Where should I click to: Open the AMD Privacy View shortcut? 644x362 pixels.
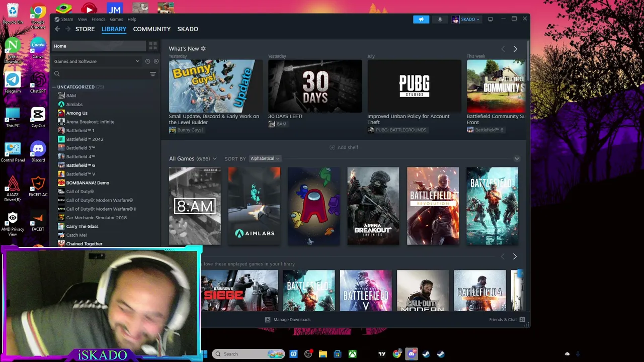13,224
